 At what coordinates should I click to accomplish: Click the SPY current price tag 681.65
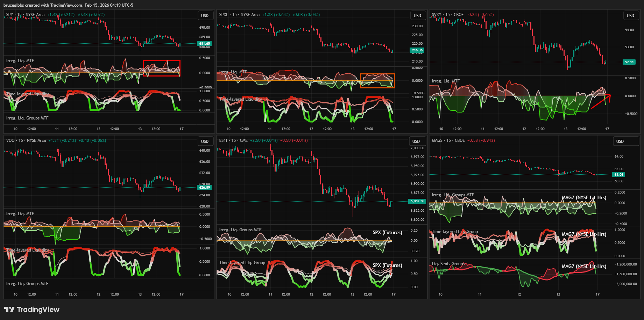(x=205, y=44)
